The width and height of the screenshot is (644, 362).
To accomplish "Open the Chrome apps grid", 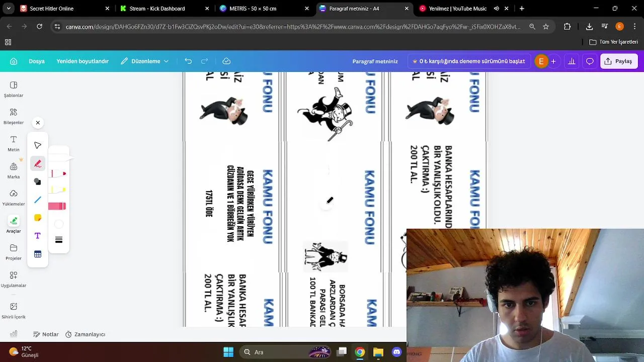I will pyautogui.click(x=8, y=42).
